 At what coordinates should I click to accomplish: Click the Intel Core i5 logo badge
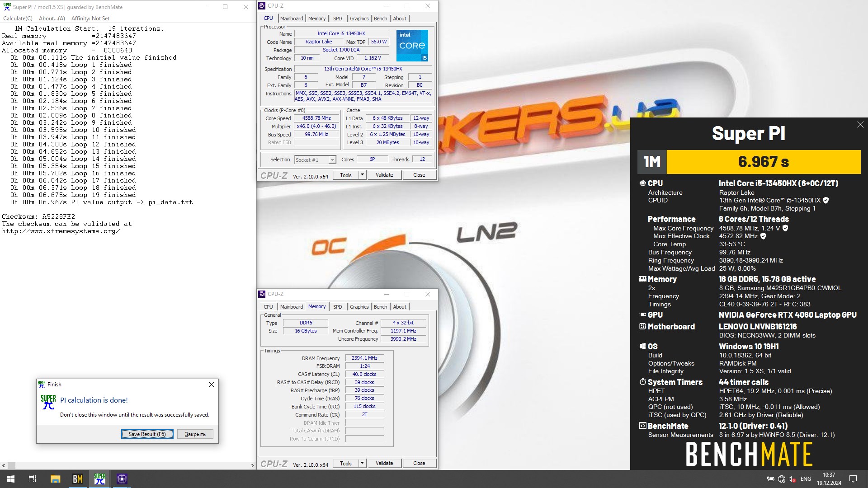tap(412, 46)
